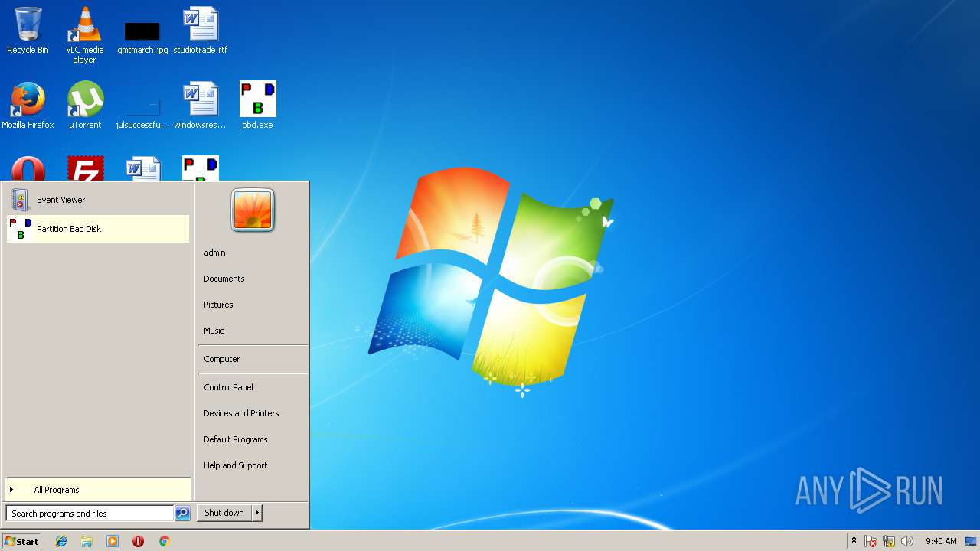Viewport: 980px width, 551px height.
Task: Click the Show desktop button
Action: 971,541
